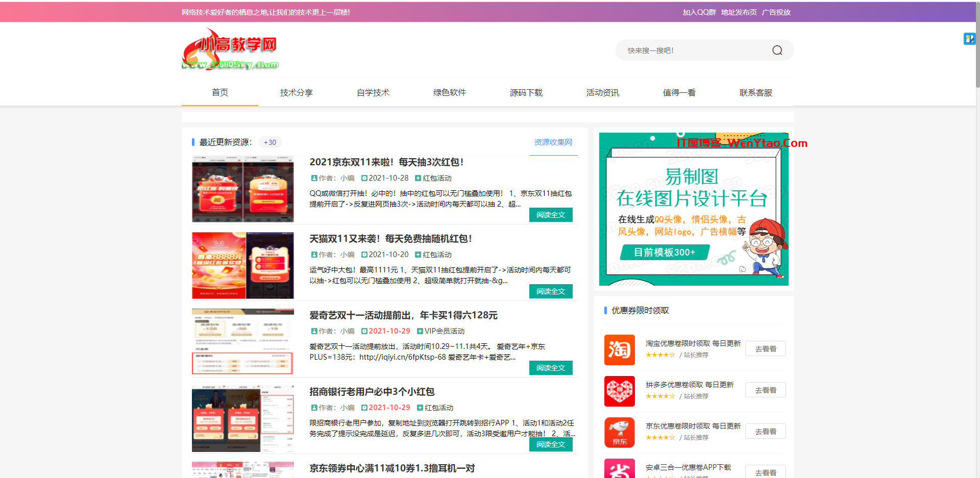Open title 爱奇艺双十一活动提前出
Screen dimensions: 980x478
click(403, 315)
